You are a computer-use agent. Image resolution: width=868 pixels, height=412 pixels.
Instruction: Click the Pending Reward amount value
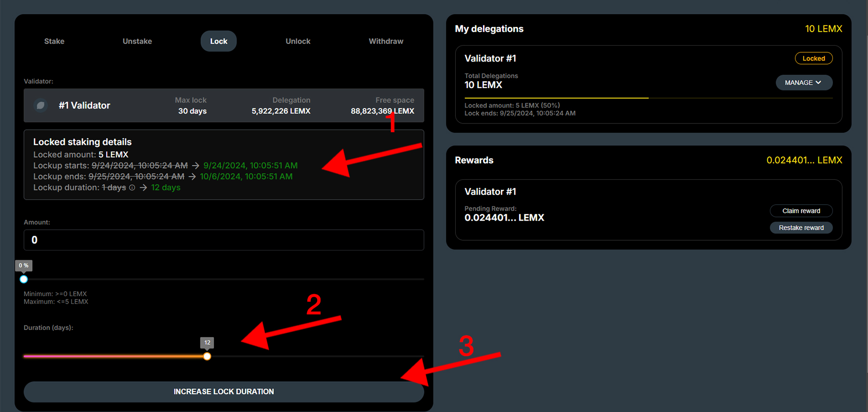pyautogui.click(x=504, y=218)
